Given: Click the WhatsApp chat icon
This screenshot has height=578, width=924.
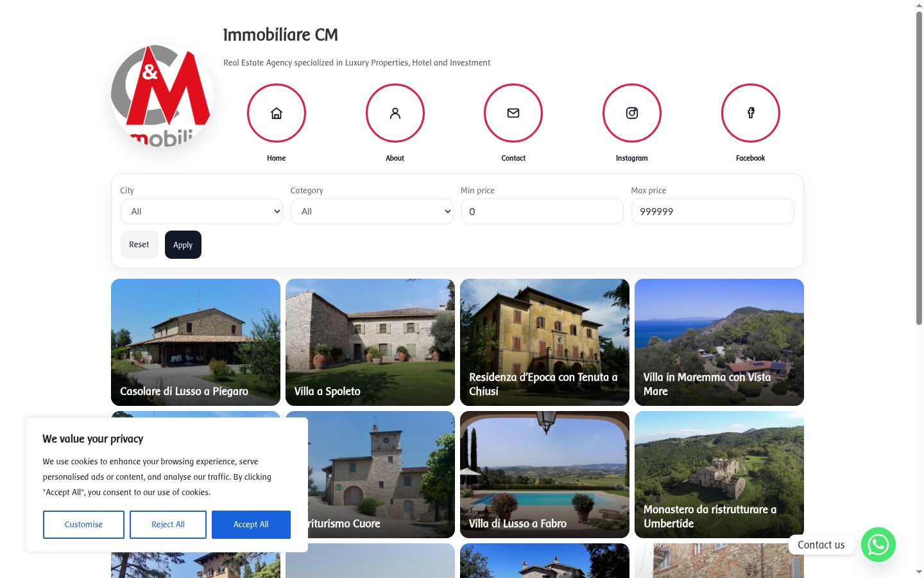Looking at the screenshot, I should click(878, 545).
